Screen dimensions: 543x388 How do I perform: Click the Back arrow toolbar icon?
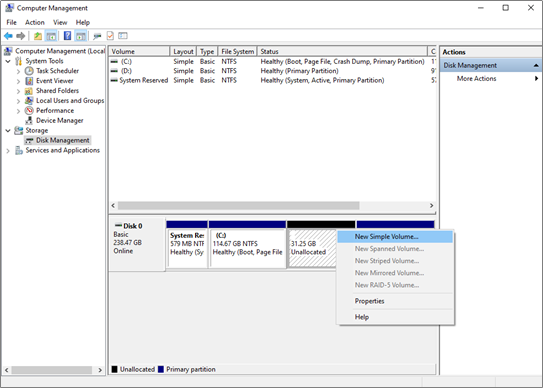coord(8,36)
